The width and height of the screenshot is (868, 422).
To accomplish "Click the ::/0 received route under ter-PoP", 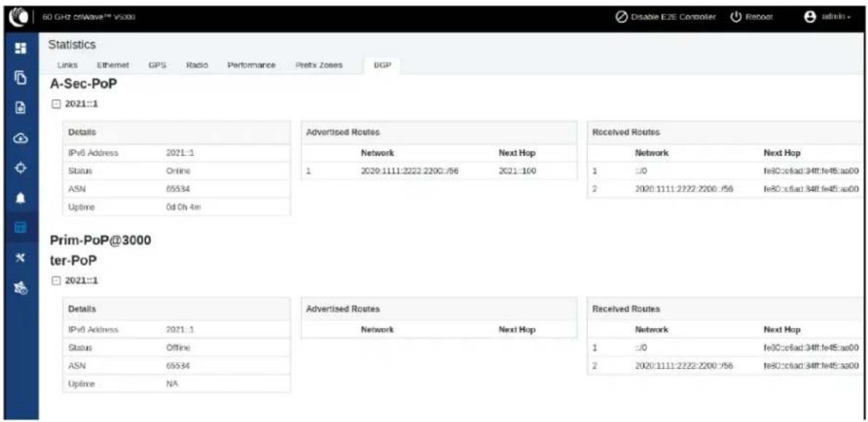I will click(x=642, y=348).
